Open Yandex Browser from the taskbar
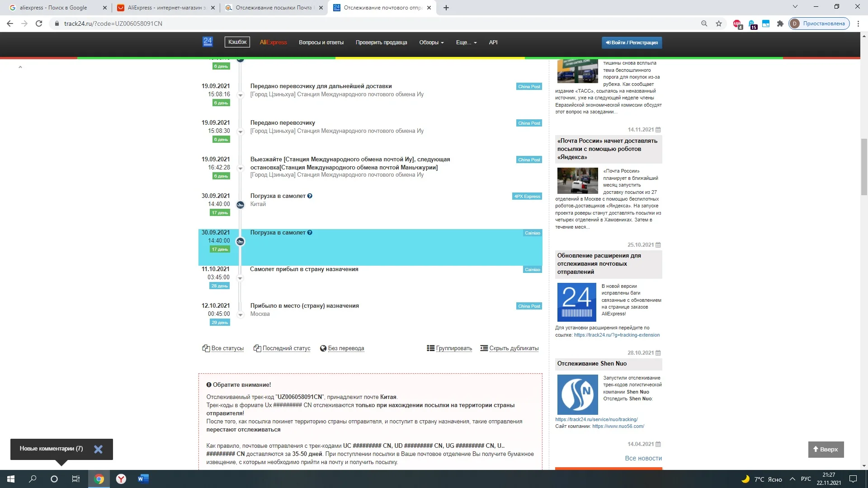The image size is (868, 488). coord(121,479)
